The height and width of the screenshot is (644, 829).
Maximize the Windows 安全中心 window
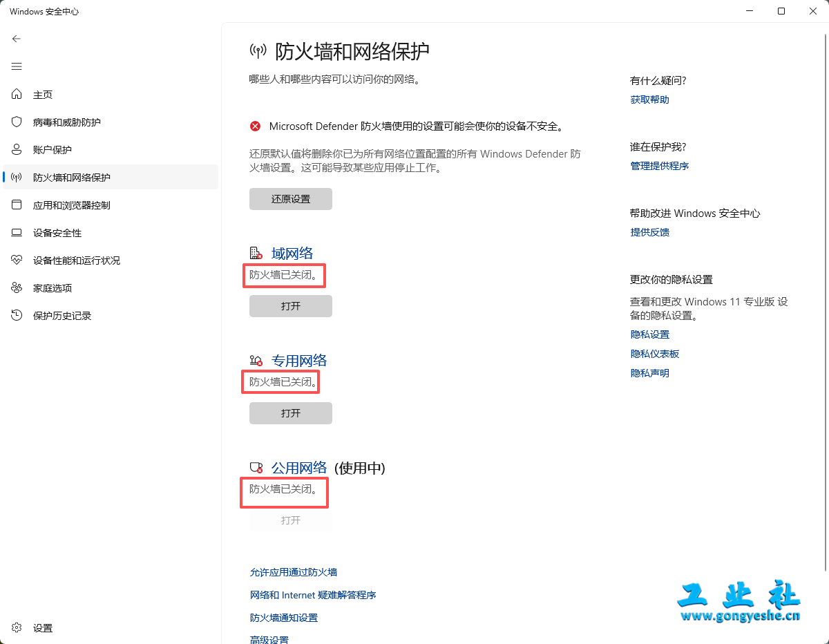coord(781,11)
